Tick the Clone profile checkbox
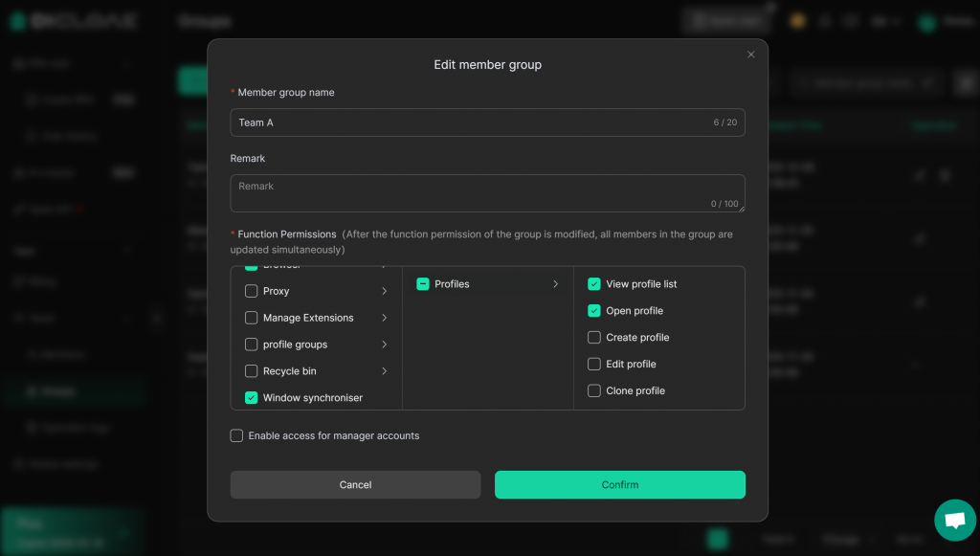The height and width of the screenshot is (556, 980). [594, 391]
